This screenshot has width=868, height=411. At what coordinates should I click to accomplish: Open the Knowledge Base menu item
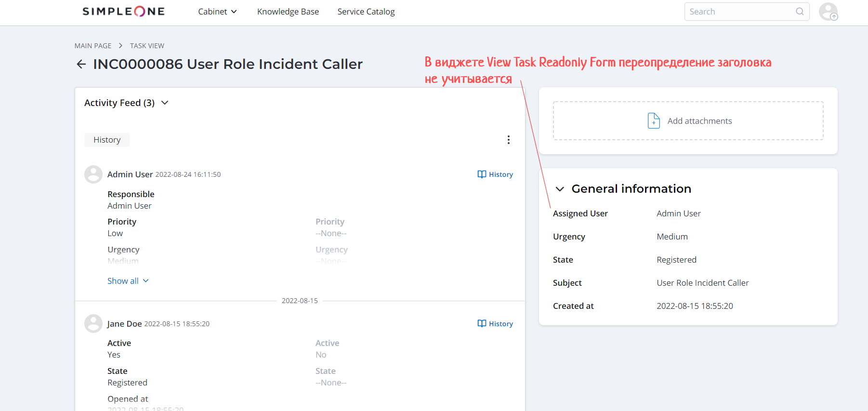pos(288,12)
